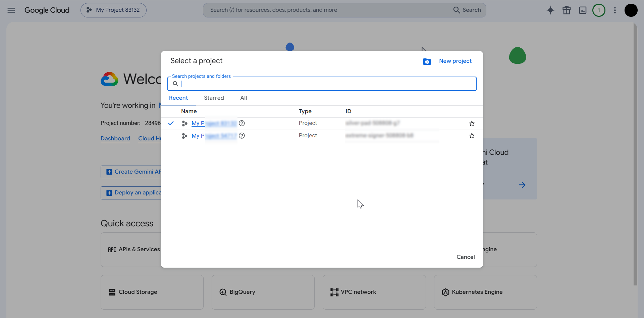Click Create Gemini API button behind dialog
Screen dimensions: 644x318
(x=131, y=172)
